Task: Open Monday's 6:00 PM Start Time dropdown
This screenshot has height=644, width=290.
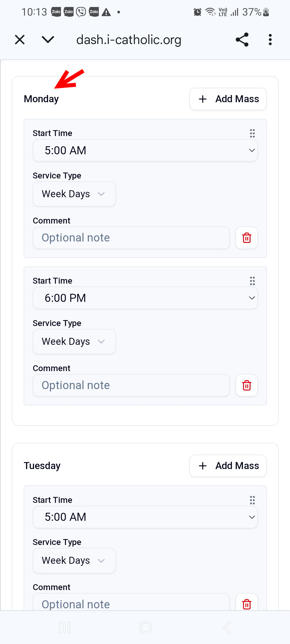Action: 145,298
